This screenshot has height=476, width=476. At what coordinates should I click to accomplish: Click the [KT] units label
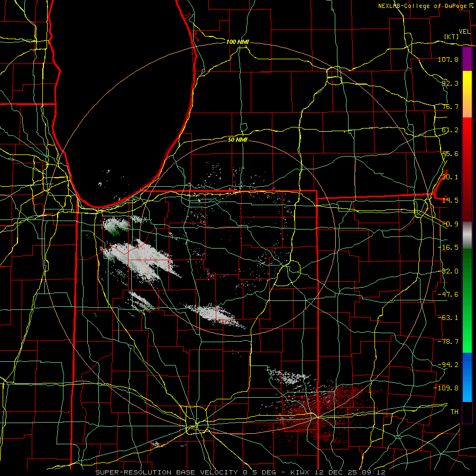click(x=452, y=36)
